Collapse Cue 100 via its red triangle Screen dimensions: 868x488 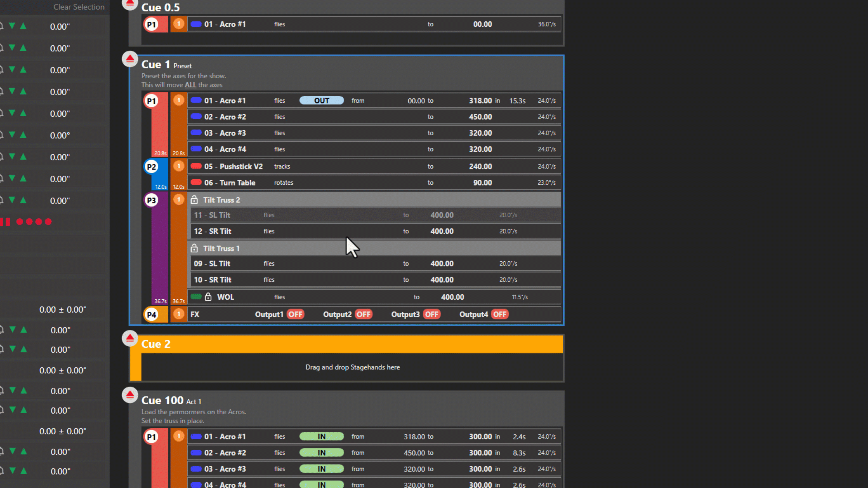pyautogui.click(x=130, y=395)
